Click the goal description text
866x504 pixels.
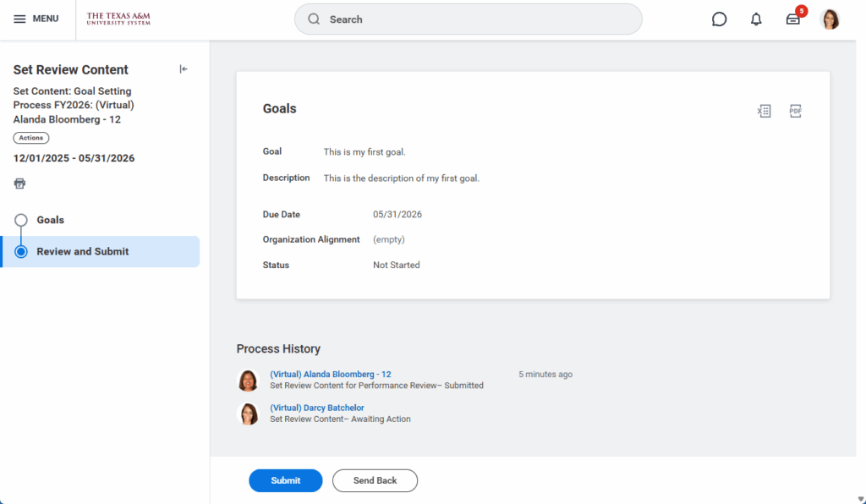click(x=402, y=179)
